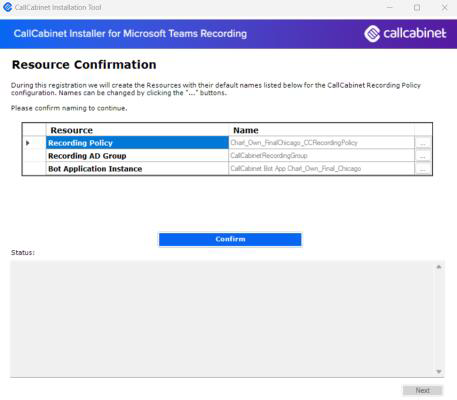Click the Resource Confirmation heading
This screenshot has height=400, width=457.
click(x=84, y=65)
